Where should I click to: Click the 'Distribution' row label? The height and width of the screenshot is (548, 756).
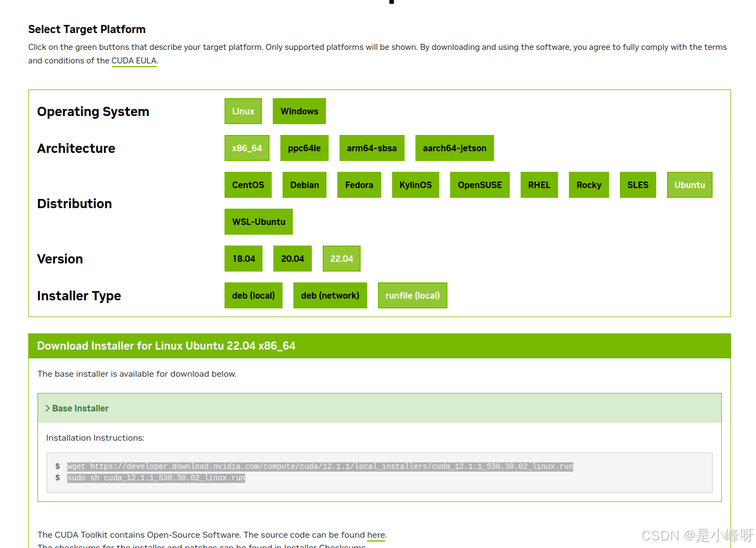coord(74,204)
